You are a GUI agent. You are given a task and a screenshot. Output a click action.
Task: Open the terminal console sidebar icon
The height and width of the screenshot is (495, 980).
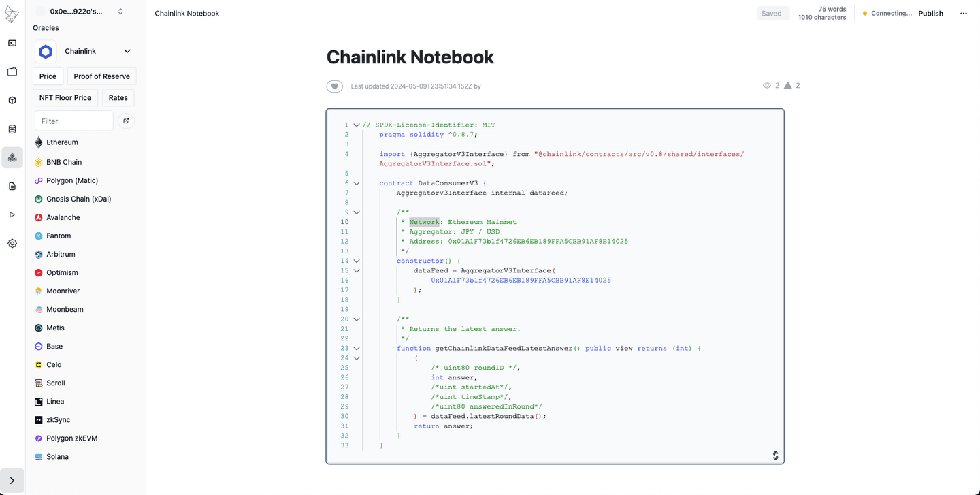tap(12, 43)
